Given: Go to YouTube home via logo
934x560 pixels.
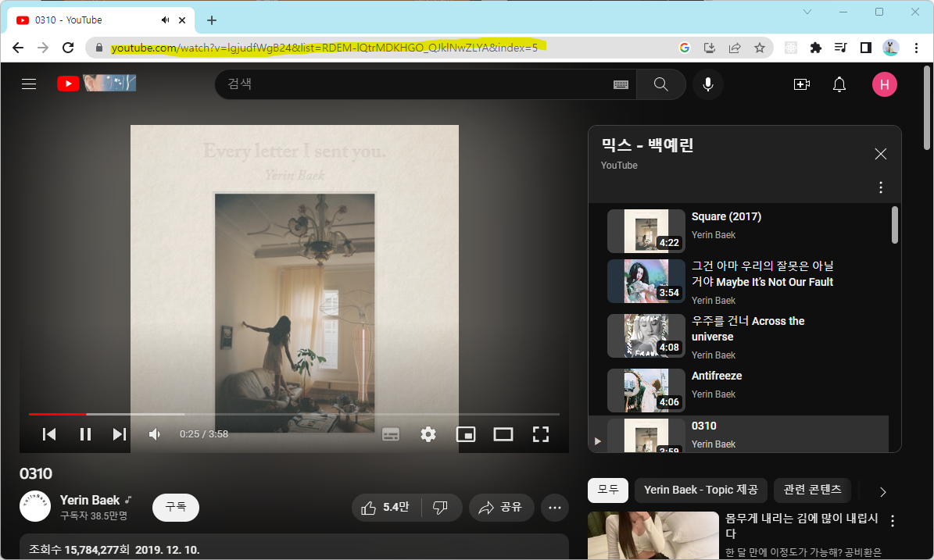Looking at the screenshot, I should [96, 84].
